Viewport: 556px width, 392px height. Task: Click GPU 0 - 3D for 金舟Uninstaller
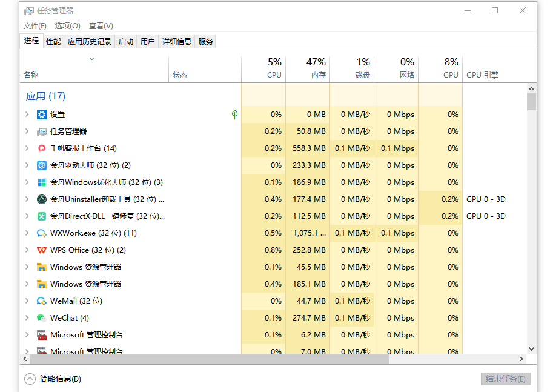[x=486, y=199]
